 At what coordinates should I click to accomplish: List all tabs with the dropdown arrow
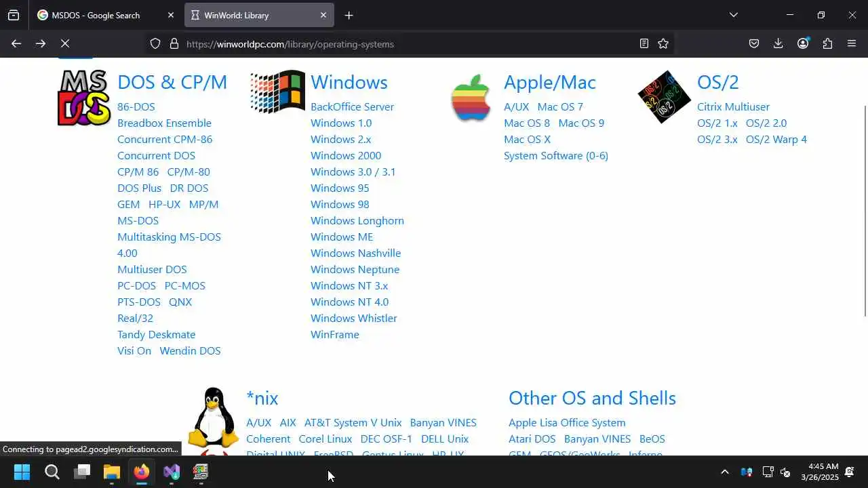pyautogui.click(x=733, y=15)
